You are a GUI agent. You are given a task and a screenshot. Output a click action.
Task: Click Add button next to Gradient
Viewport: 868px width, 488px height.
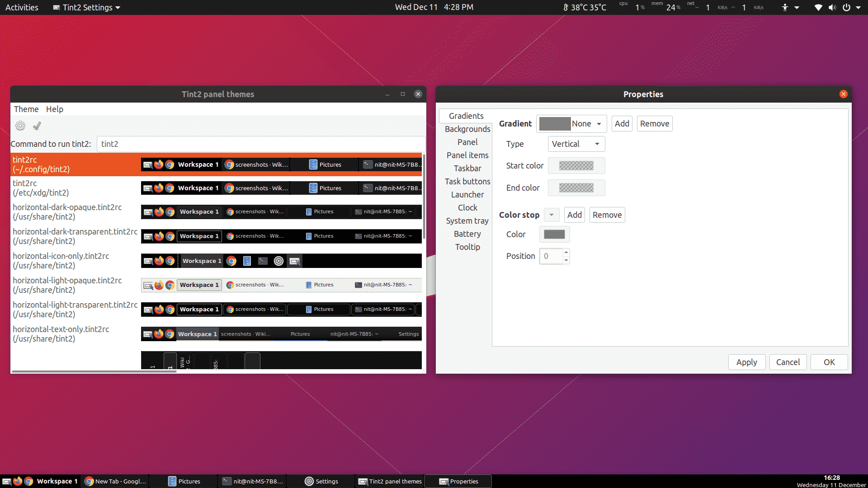[622, 124]
